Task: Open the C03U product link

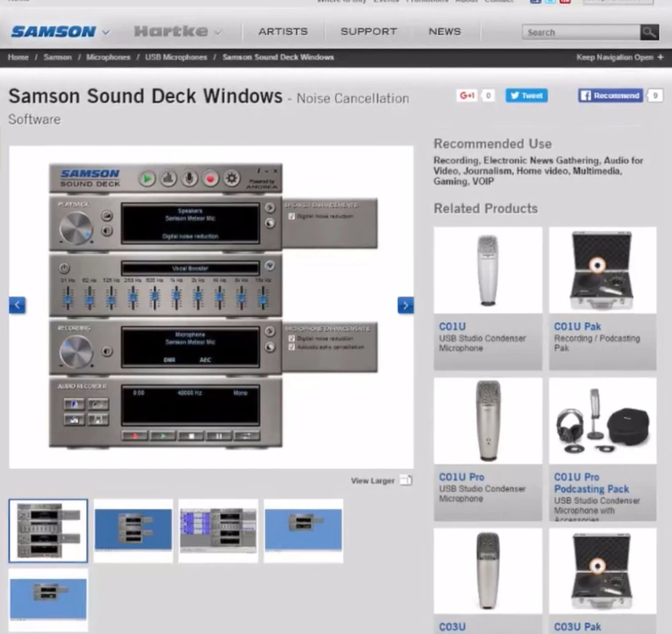Action: [x=452, y=627]
